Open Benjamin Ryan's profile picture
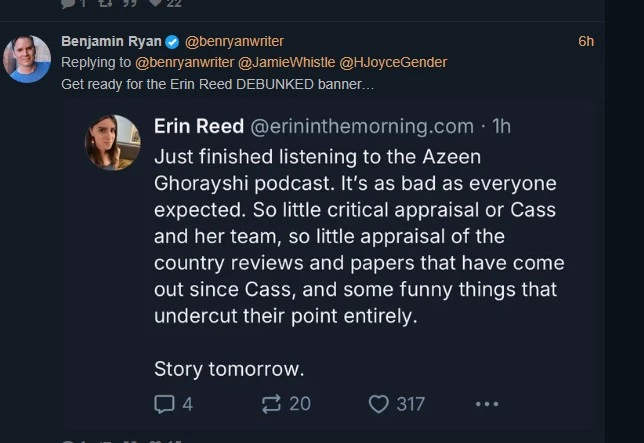 (x=27, y=59)
